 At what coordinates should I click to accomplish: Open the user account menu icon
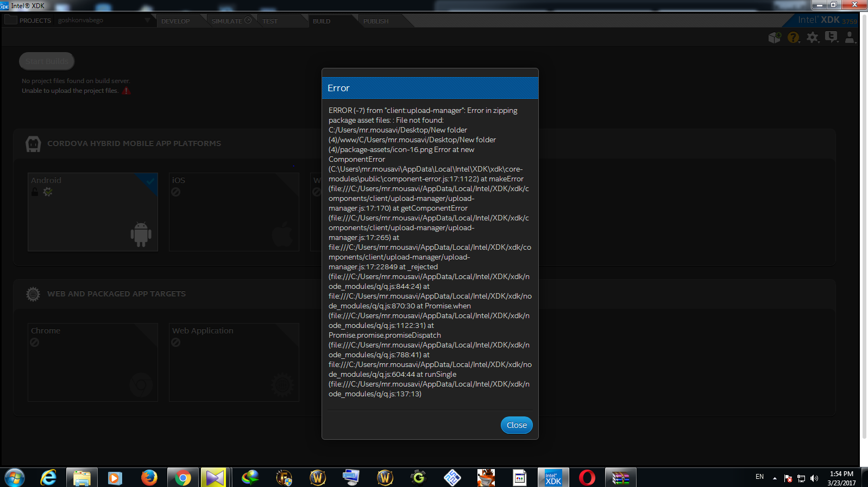850,37
